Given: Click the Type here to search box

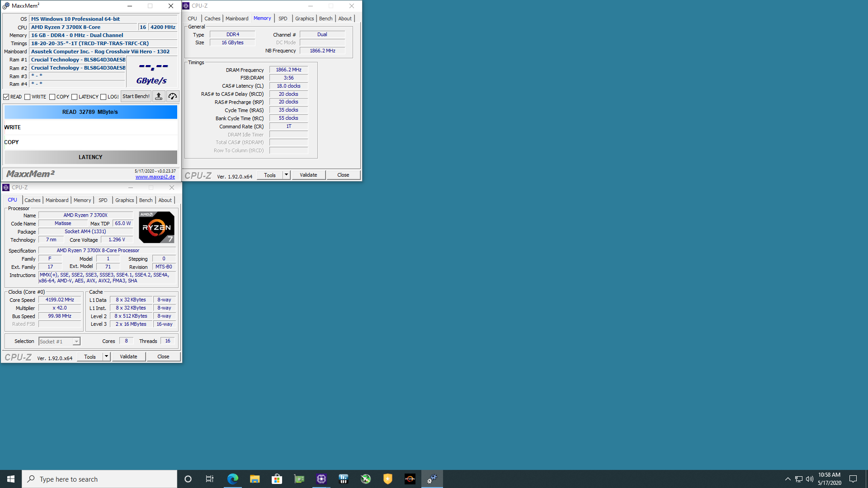Looking at the screenshot, I should (x=99, y=479).
